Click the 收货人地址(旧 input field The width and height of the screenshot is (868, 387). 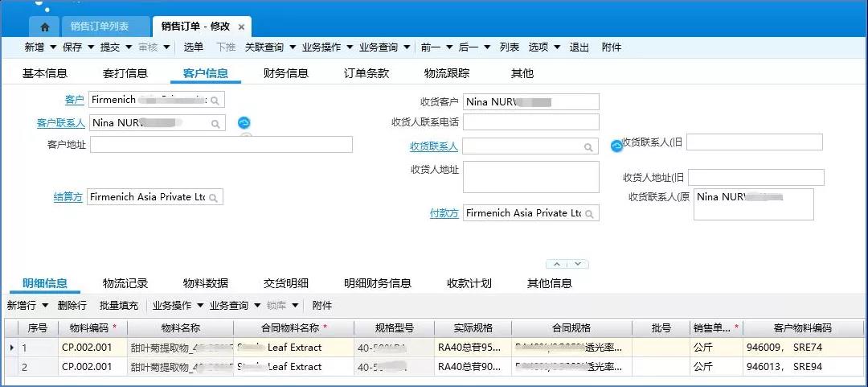pos(756,178)
